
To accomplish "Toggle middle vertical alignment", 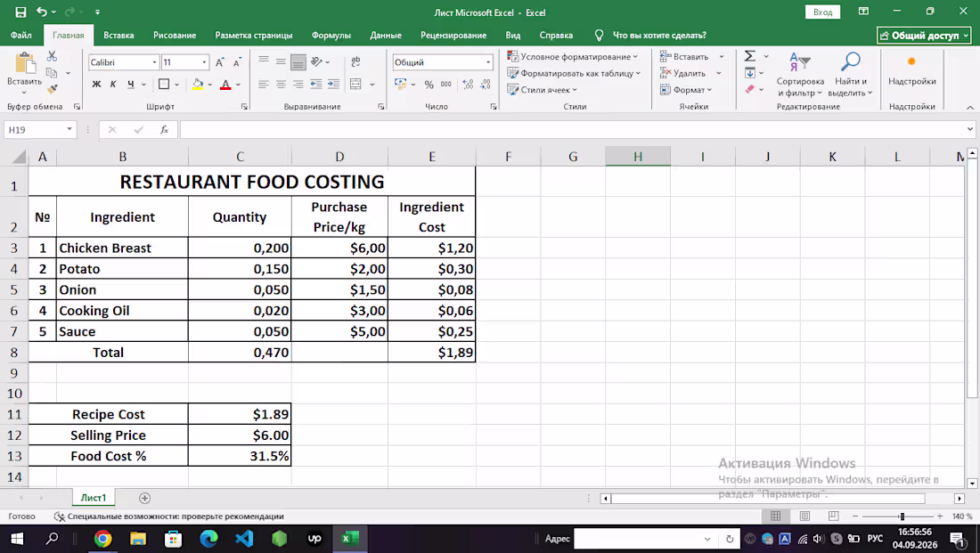I will [282, 61].
